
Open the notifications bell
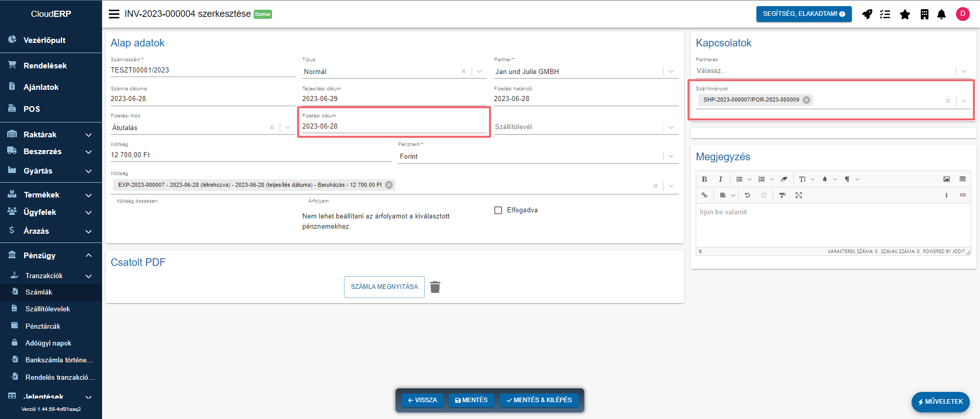pos(942,14)
